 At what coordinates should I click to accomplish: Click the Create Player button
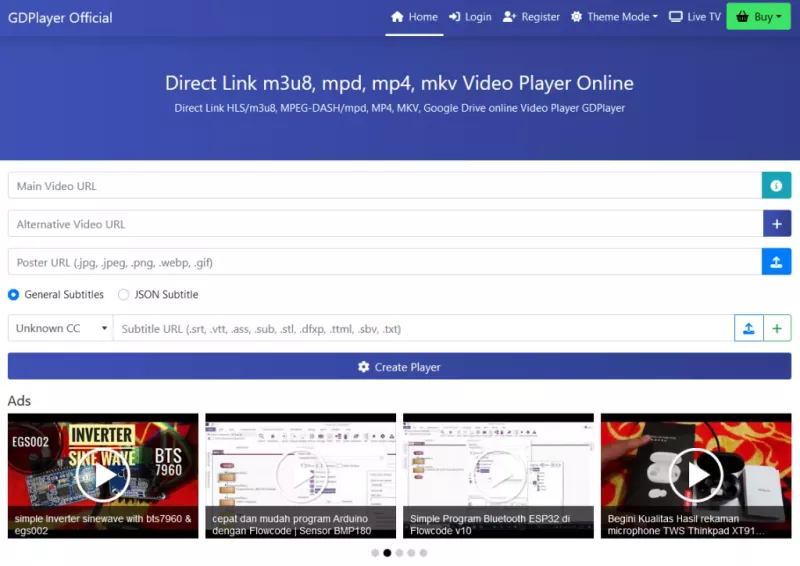point(399,367)
